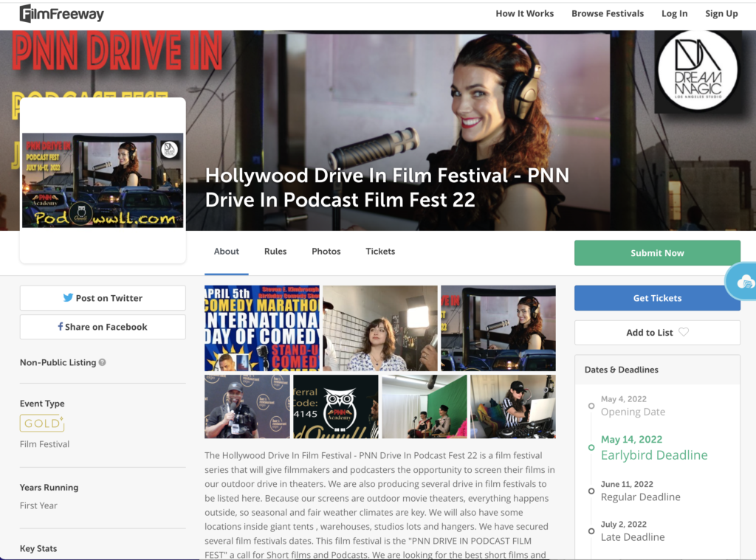Viewport: 756px width, 560px height.
Task: Click the Dream Magic studio logo
Action: pos(698,71)
